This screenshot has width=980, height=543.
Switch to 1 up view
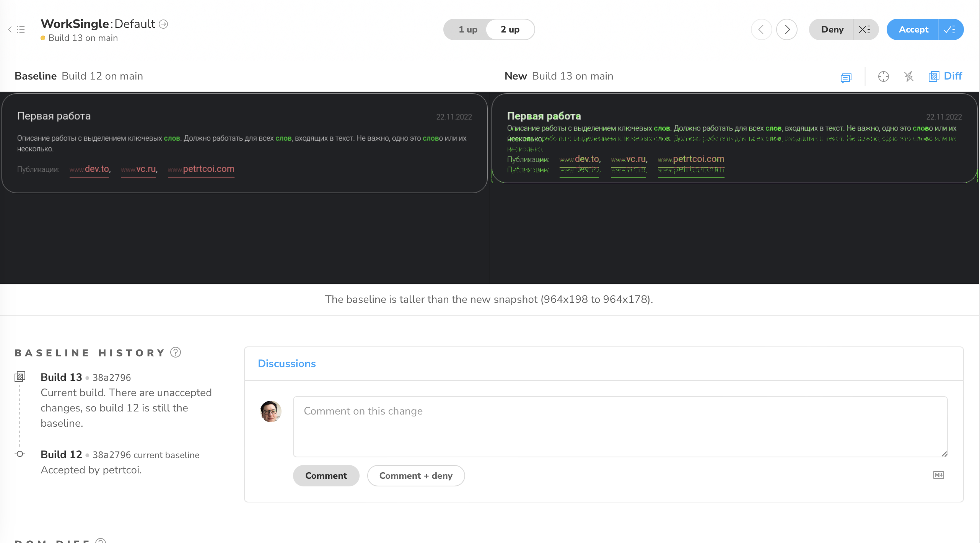468,29
